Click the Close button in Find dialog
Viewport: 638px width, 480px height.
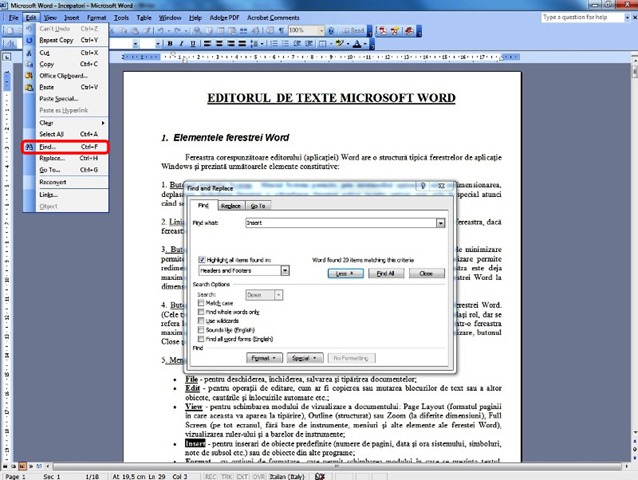pos(426,273)
